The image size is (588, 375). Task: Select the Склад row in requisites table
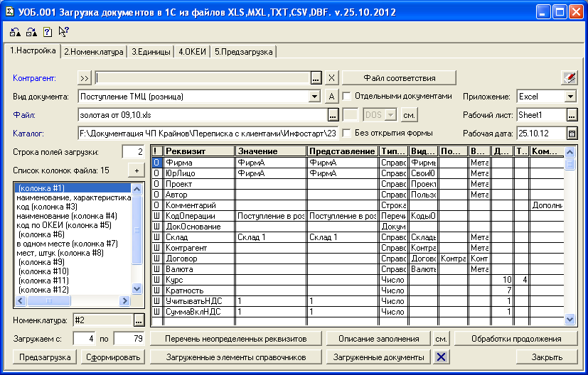pyautogui.click(x=358, y=237)
